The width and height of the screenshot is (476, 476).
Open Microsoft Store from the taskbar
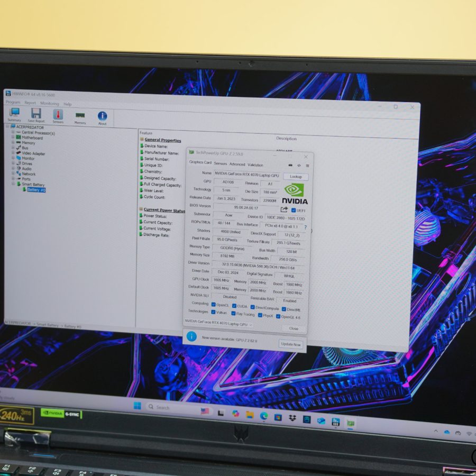pyautogui.click(x=278, y=417)
